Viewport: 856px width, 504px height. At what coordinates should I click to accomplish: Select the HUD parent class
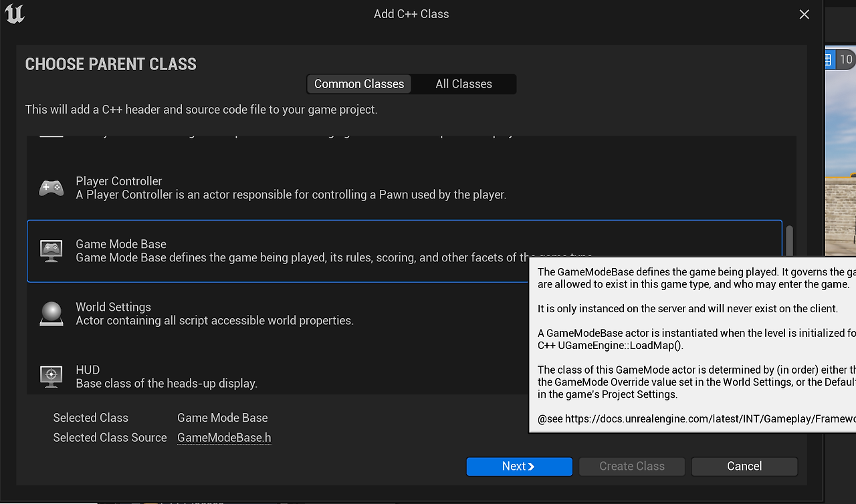(405, 370)
